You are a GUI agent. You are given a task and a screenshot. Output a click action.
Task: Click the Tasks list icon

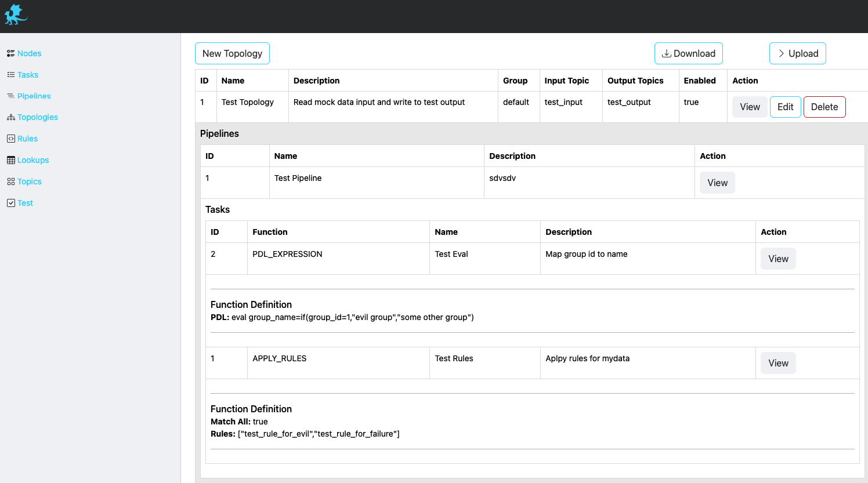[x=10, y=75]
